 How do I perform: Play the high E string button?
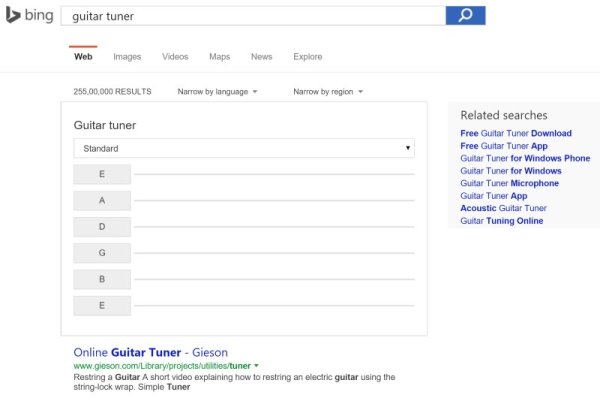[102, 305]
